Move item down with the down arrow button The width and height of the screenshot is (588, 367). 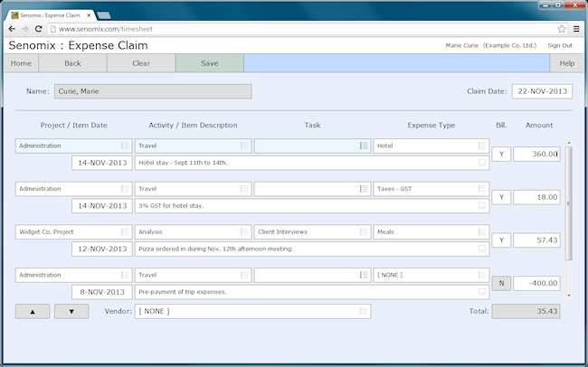(x=71, y=312)
